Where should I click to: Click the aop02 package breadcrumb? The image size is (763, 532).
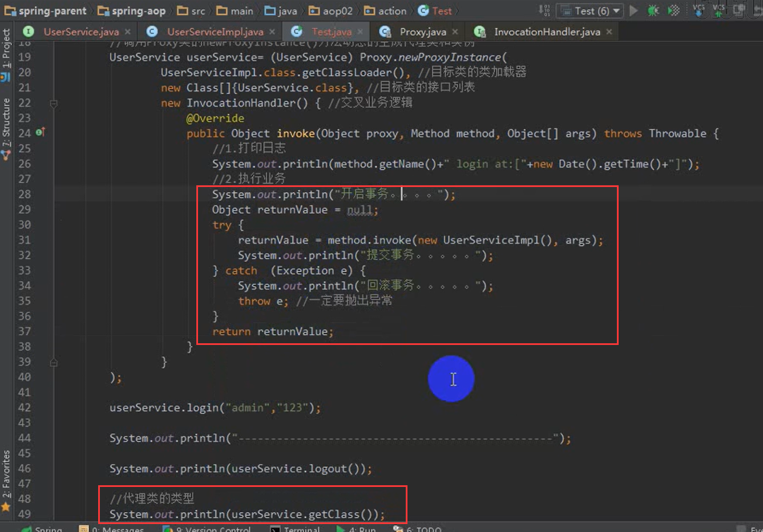point(330,11)
